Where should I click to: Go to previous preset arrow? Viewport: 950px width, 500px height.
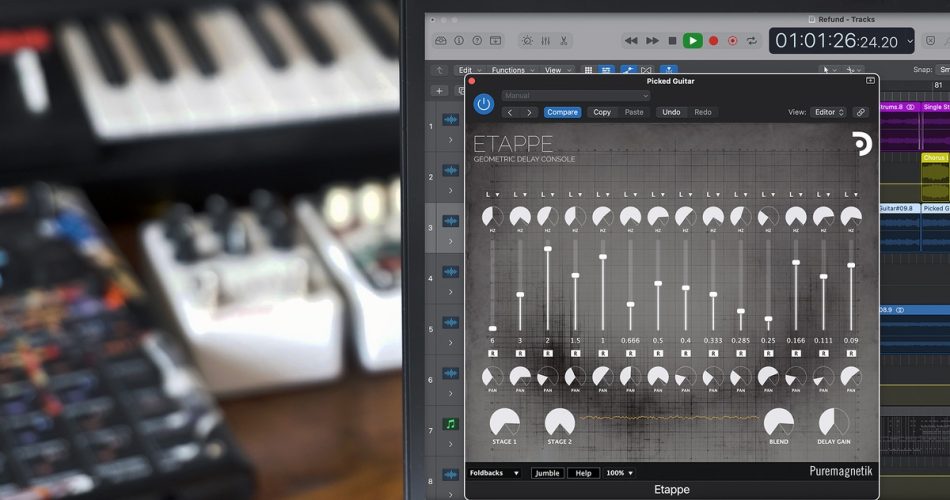coord(510,112)
